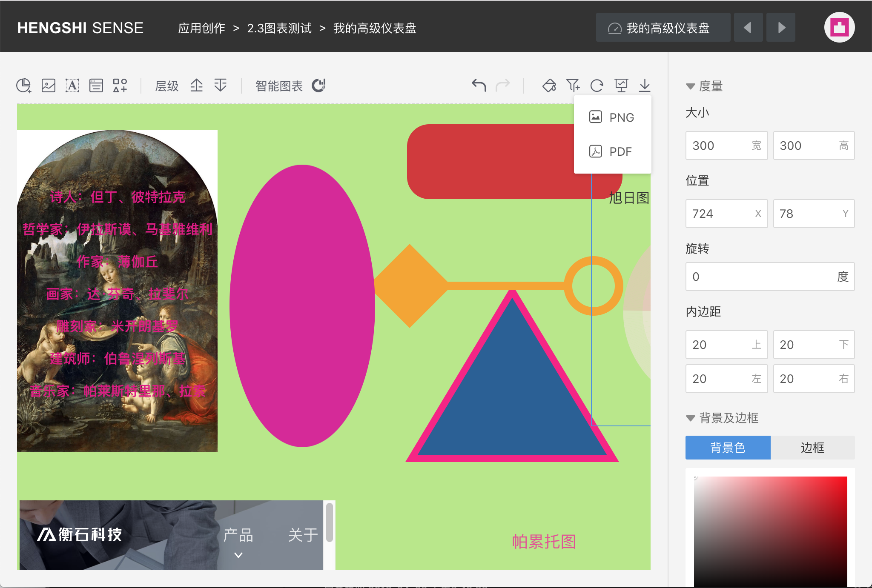Click 产品 in embedded webpage

click(238, 535)
